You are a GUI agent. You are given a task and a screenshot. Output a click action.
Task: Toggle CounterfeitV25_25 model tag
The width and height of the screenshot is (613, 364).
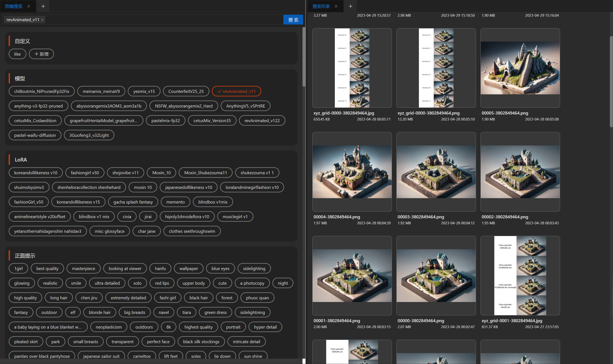[x=186, y=91]
